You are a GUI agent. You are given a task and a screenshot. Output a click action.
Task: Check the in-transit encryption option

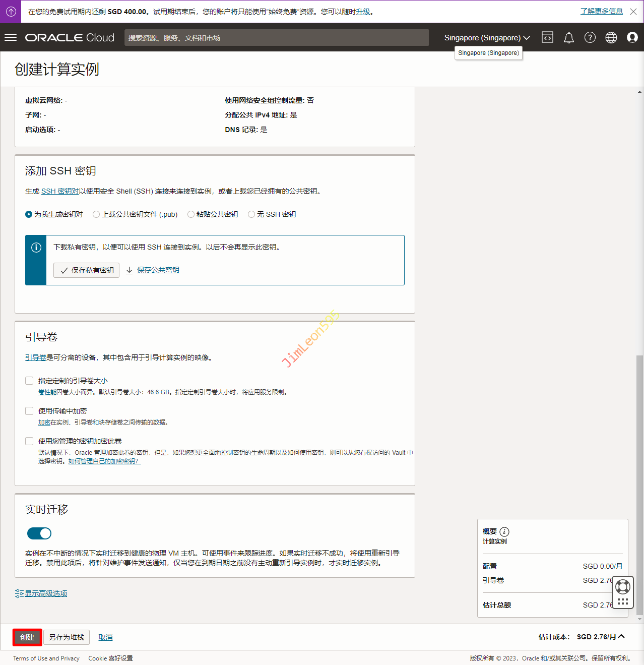pyautogui.click(x=29, y=411)
